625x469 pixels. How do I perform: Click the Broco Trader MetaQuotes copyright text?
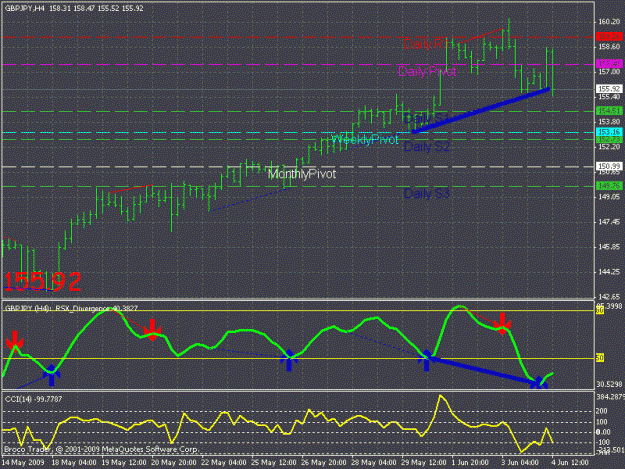click(x=101, y=449)
